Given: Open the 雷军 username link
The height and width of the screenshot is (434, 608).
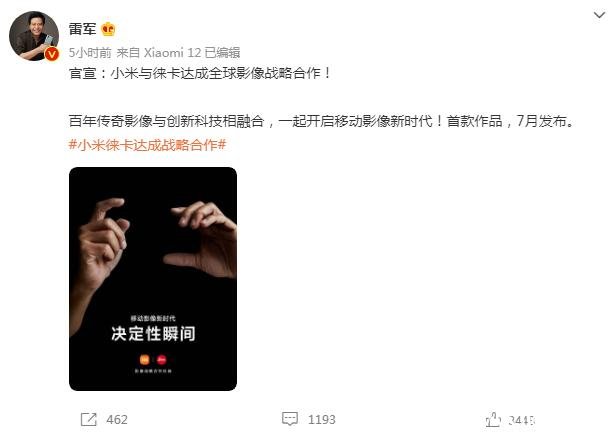Looking at the screenshot, I should click(x=82, y=29).
